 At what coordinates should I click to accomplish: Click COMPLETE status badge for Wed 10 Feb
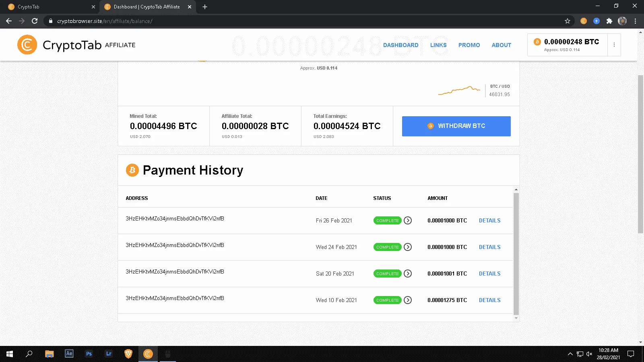(x=387, y=300)
